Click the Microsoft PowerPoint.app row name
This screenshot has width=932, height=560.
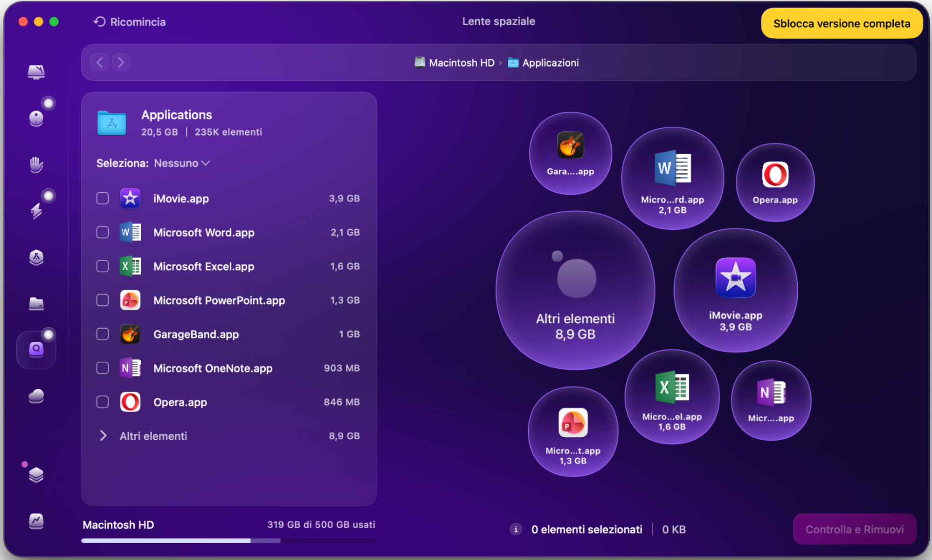pyautogui.click(x=219, y=300)
